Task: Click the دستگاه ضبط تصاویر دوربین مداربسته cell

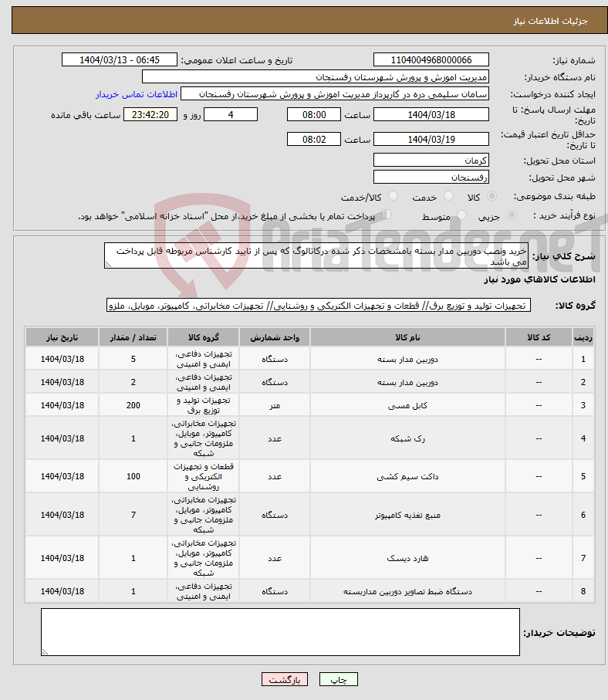Action: pos(407,591)
